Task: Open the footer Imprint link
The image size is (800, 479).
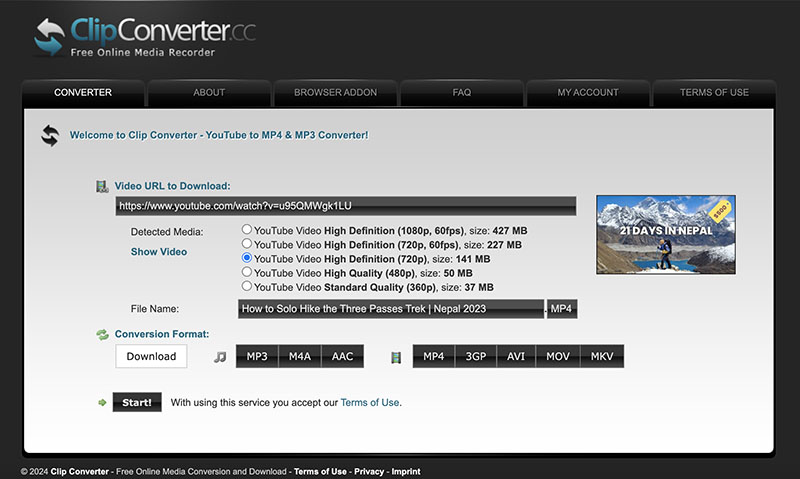Action: [x=406, y=472]
